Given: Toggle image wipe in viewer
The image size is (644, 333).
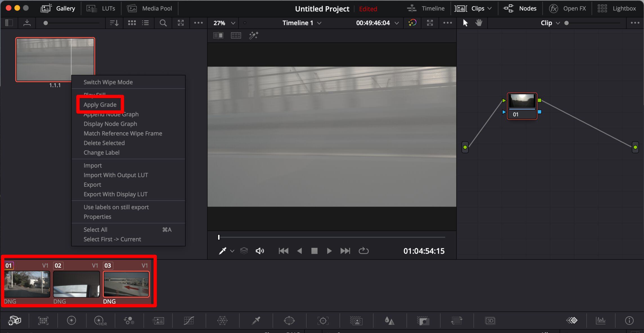Looking at the screenshot, I should [218, 35].
